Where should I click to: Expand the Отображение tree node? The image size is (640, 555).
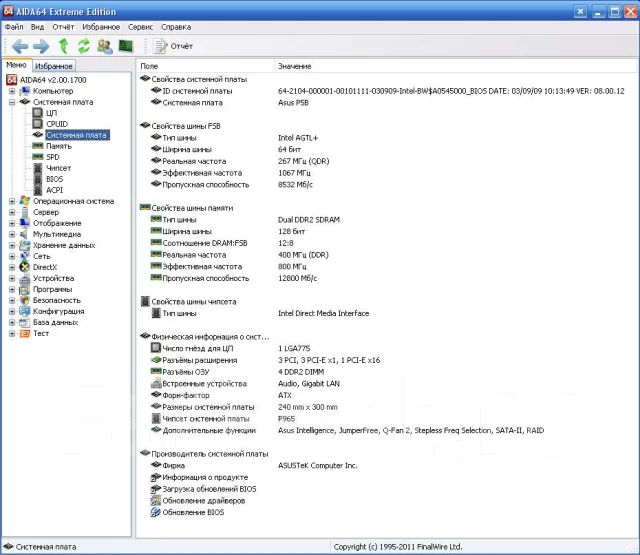click(12, 223)
